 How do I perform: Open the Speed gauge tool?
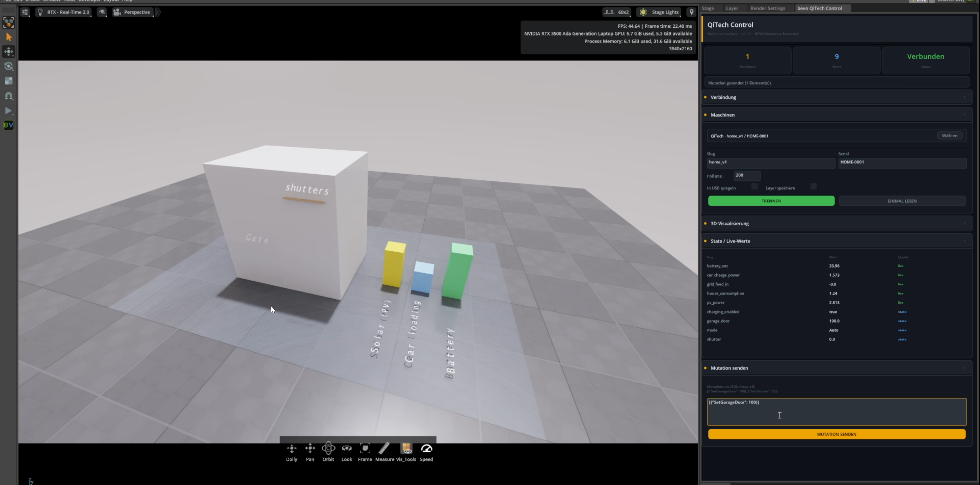(426, 453)
